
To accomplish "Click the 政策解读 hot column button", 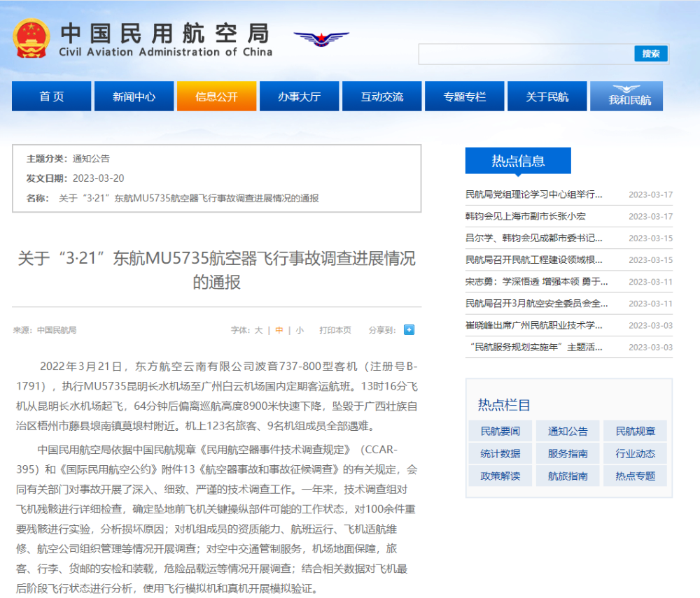I will click(x=500, y=476).
